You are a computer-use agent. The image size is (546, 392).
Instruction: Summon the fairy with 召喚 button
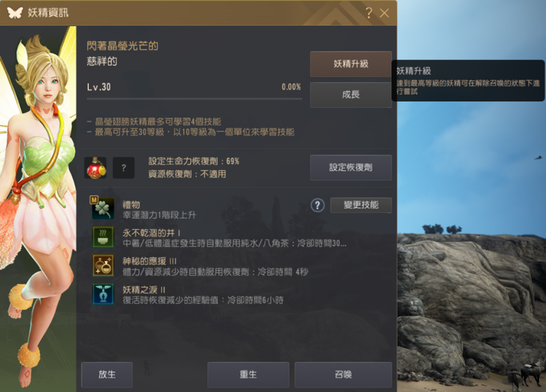(x=343, y=375)
